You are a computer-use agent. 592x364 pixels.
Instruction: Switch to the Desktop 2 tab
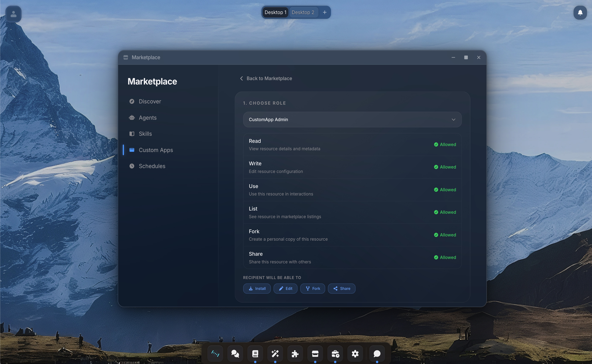coord(303,12)
